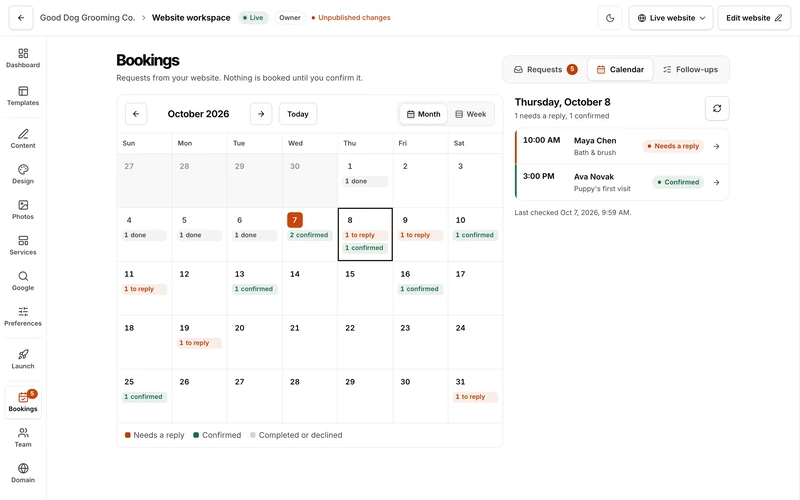The image size is (800, 500).
Task: Open Maya Chen 10:00 AM booking
Action: click(x=622, y=146)
